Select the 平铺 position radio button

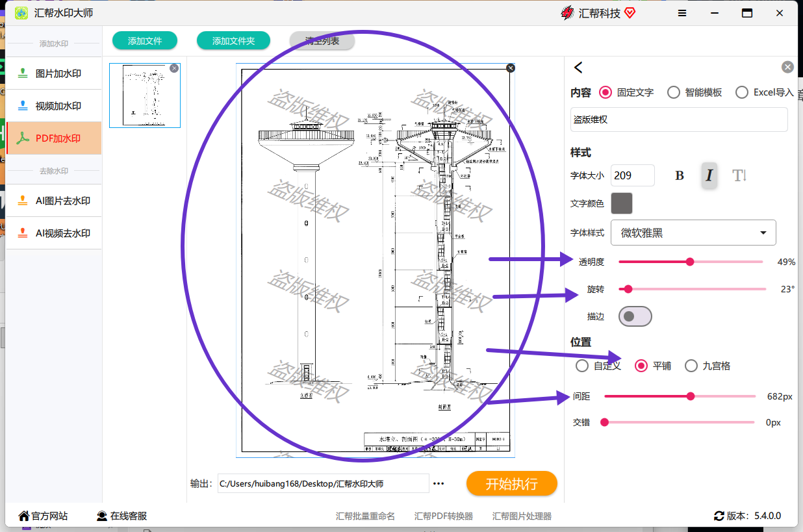pos(641,366)
